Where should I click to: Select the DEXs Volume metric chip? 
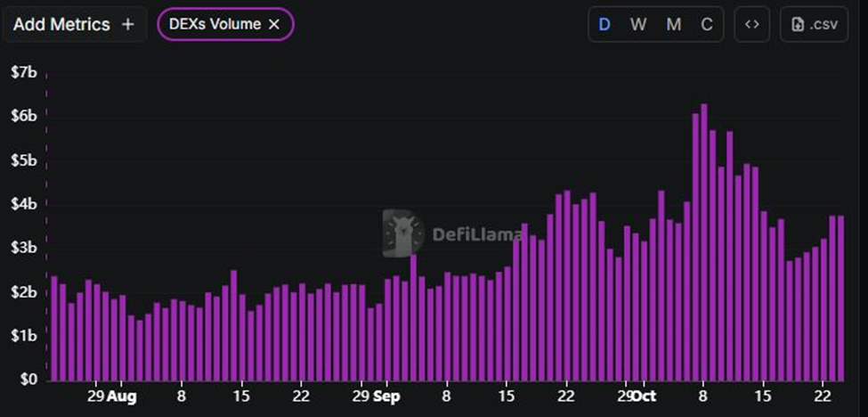(x=225, y=24)
